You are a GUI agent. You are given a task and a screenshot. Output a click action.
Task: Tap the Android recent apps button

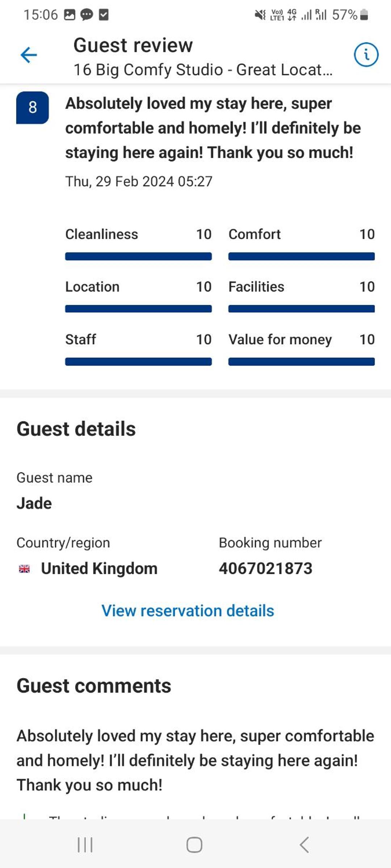(85, 845)
